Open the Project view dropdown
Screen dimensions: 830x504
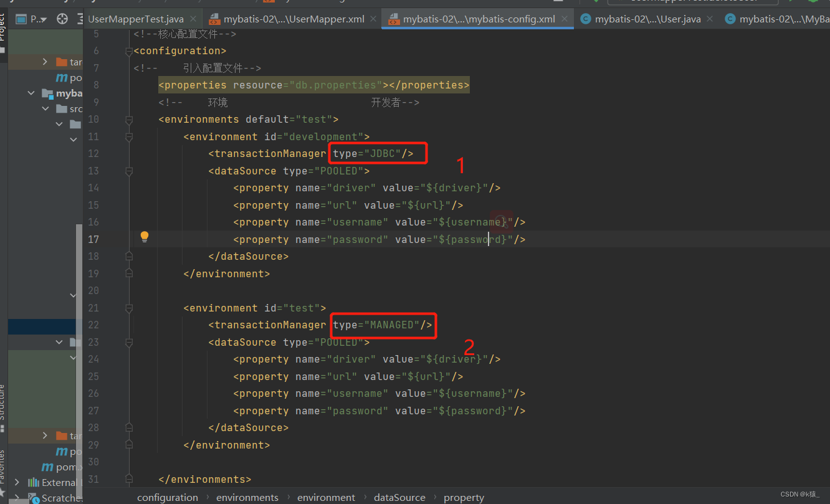click(x=32, y=19)
